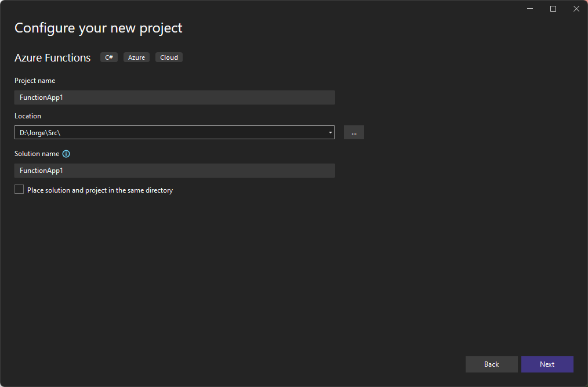Click the Project name label

35,81
